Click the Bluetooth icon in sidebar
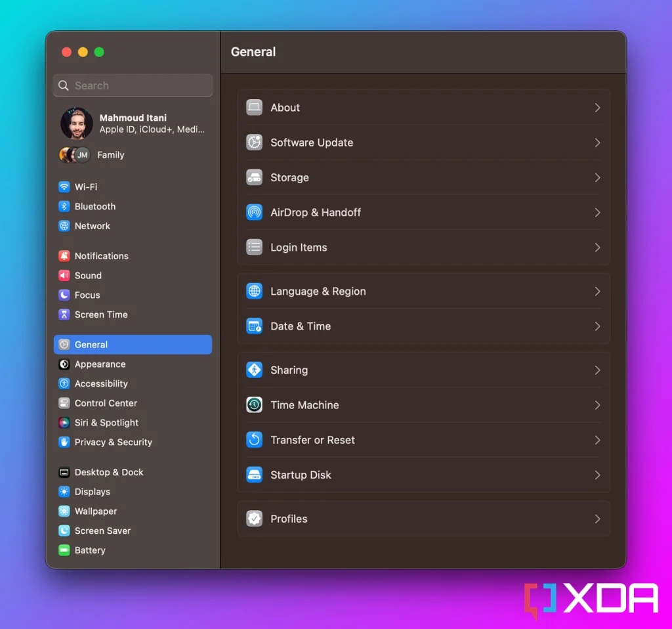The image size is (672, 629). [64, 206]
